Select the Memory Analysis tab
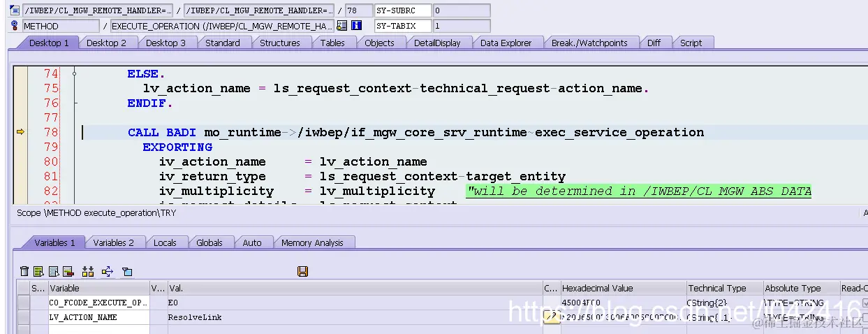The image size is (868, 334). [312, 242]
